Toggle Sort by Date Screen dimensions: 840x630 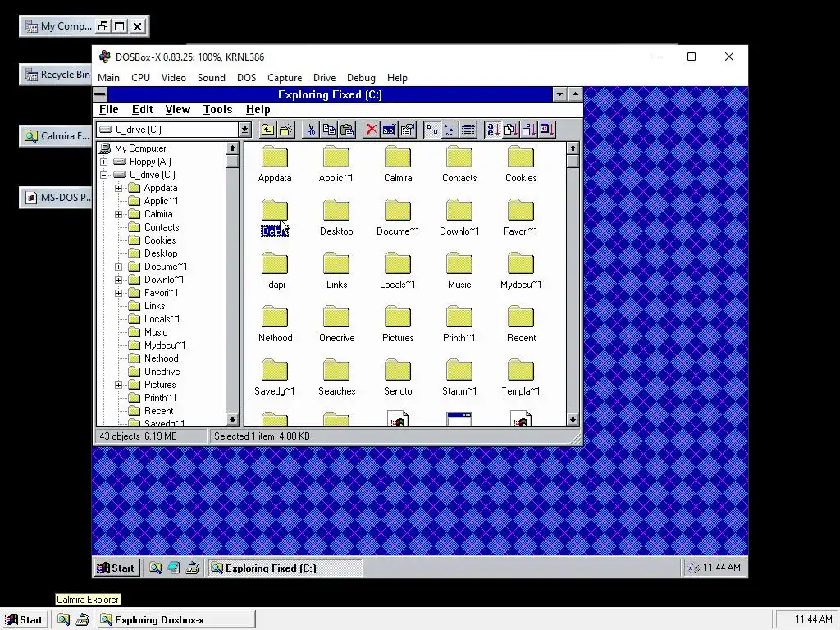click(547, 130)
